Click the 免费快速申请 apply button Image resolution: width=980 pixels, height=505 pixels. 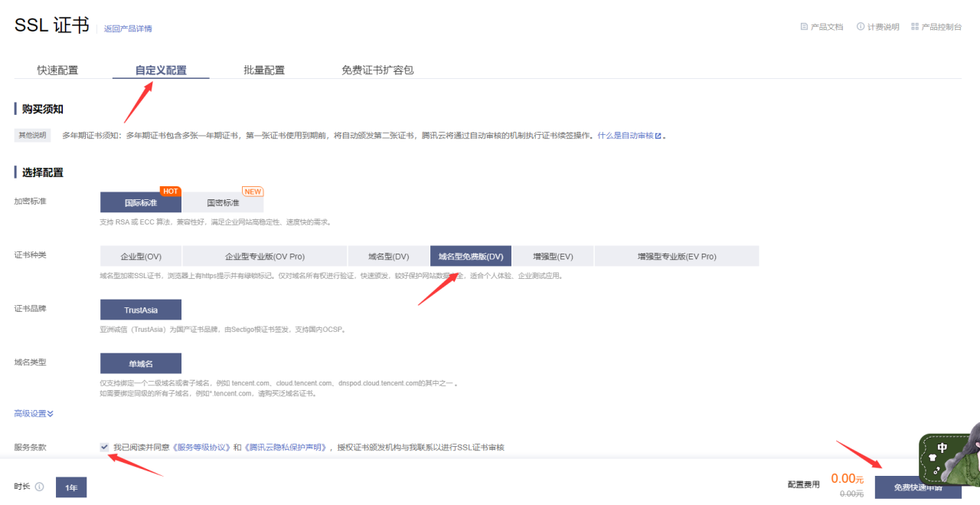coord(919,486)
